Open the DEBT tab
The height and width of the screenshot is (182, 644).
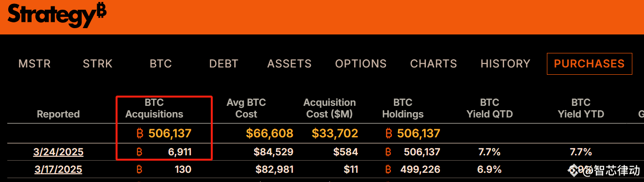[224, 64]
